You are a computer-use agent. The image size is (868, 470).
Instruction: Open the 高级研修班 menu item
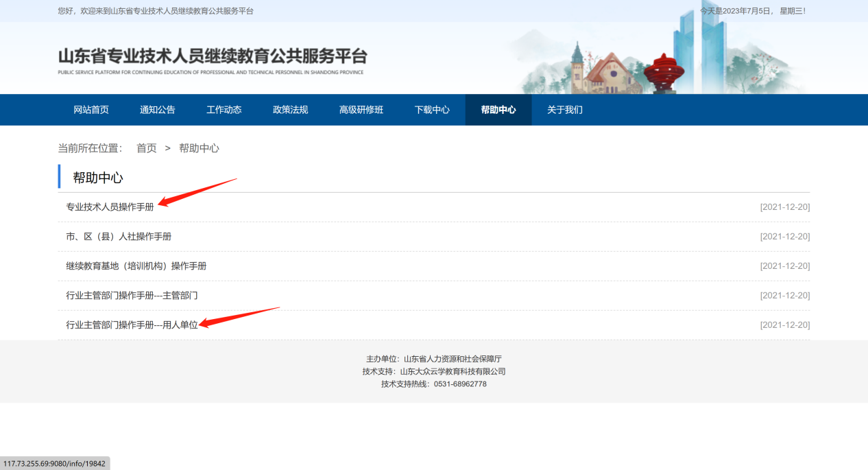coord(361,110)
